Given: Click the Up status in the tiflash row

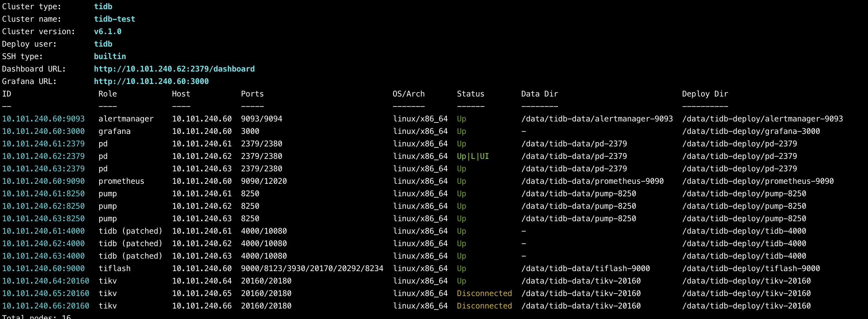Looking at the screenshot, I should click(x=461, y=268).
